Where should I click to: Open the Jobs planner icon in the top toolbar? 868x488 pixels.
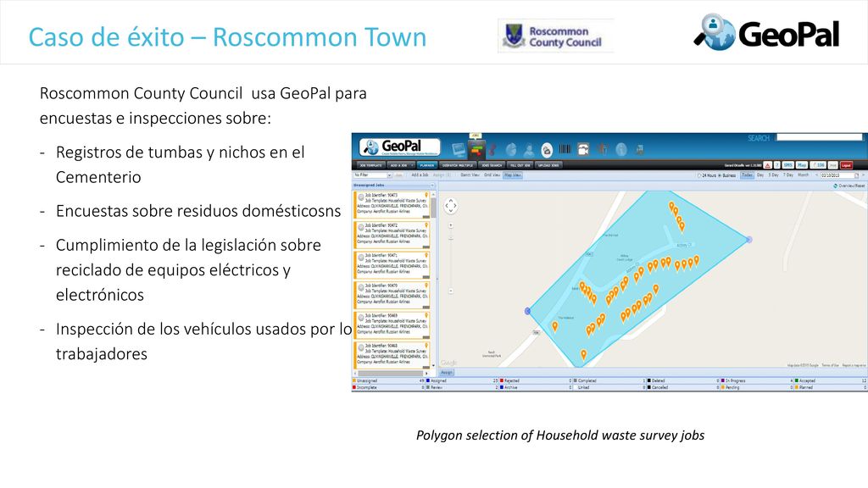coord(476,149)
